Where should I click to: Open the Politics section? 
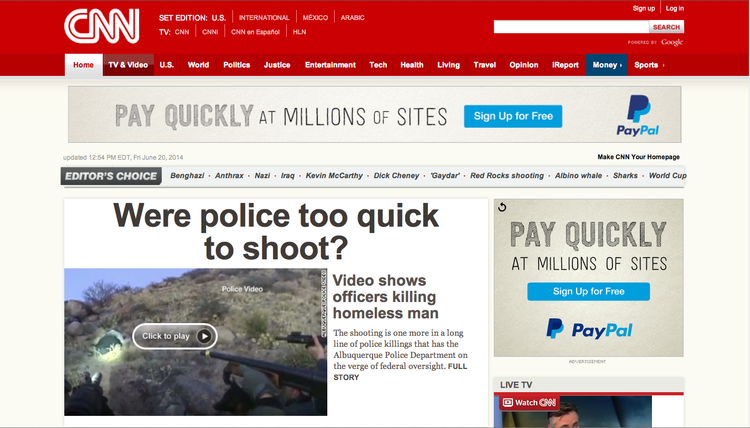[x=237, y=65]
